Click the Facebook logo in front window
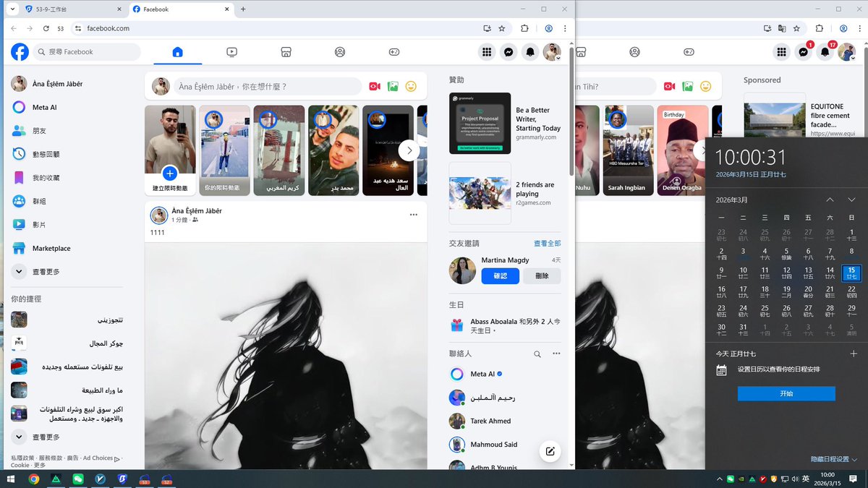868x488 pixels. (20, 52)
